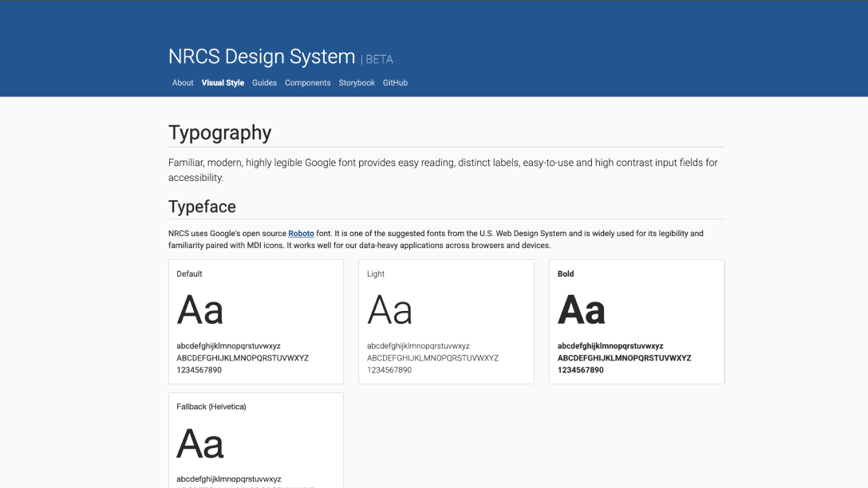Open the Storybook section

click(x=357, y=82)
